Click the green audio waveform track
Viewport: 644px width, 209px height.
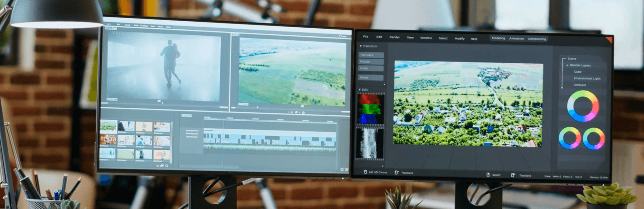[270, 148]
